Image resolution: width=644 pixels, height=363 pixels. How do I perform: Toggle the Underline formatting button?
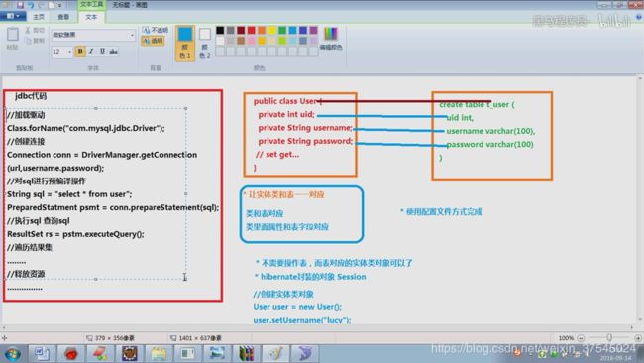pyautogui.click(x=102, y=51)
